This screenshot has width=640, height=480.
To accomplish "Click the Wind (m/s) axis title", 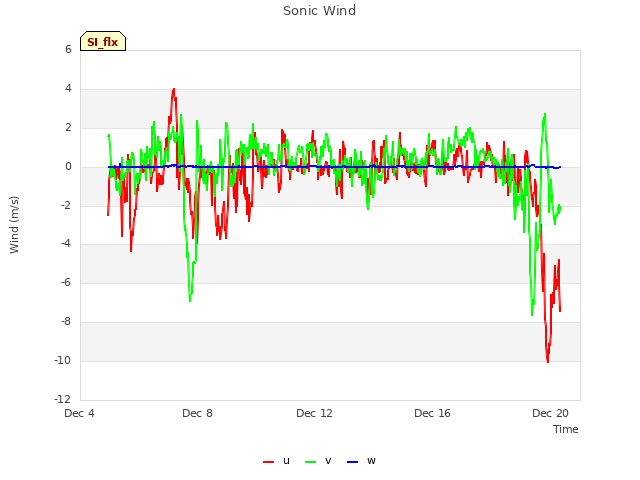I will tap(14, 225).
